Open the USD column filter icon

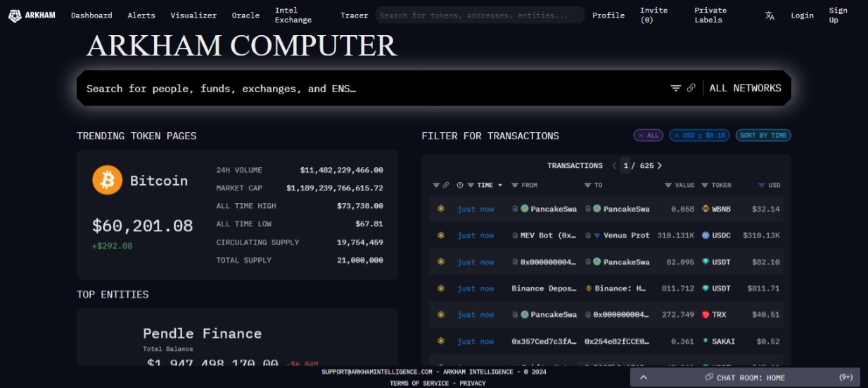click(x=761, y=186)
